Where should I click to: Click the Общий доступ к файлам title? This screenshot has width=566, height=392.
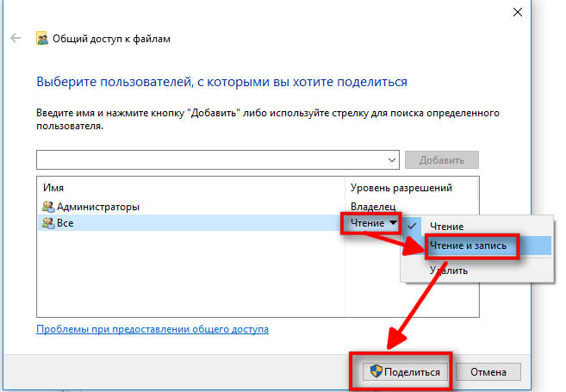click(111, 39)
